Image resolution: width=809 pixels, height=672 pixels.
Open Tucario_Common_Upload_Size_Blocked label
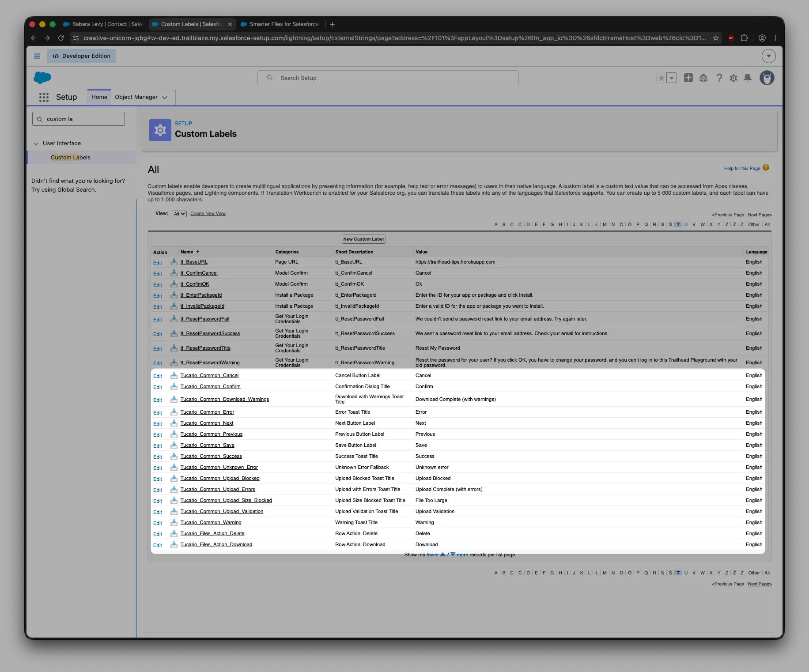[226, 501]
